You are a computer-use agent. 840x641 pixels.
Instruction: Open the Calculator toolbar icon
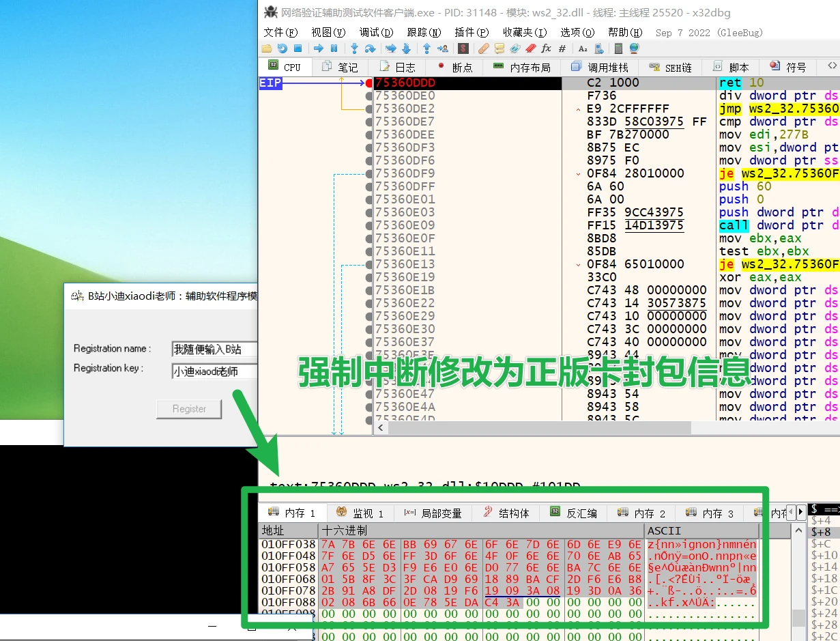click(619, 48)
